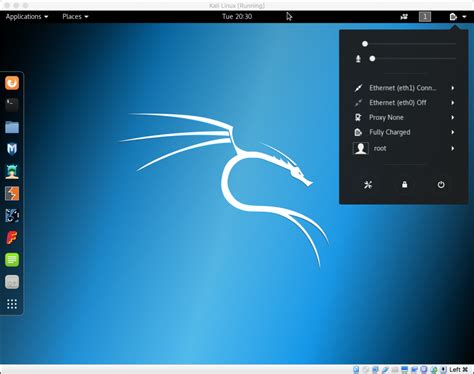Open Armitage from the dock
This screenshot has width=474, height=374.
point(12,171)
